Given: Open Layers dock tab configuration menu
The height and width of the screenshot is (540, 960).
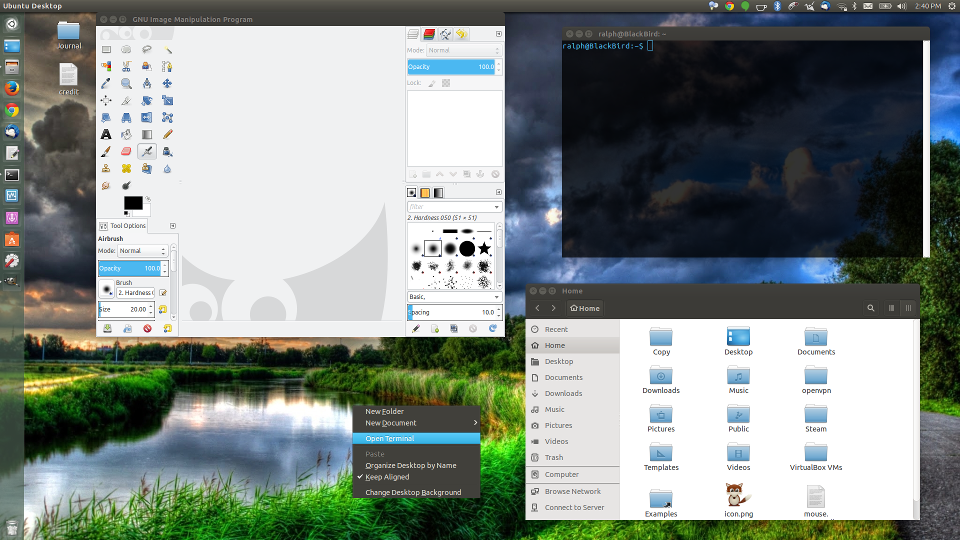Looking at the screenshot, I should pyautogui.click(x=498, y=34).
